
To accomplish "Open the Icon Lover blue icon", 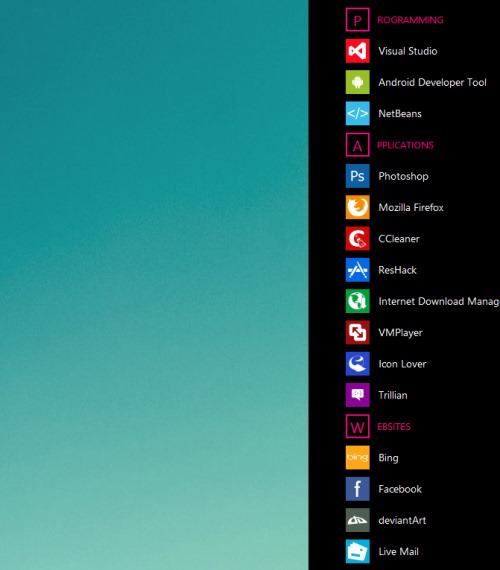I will tap(357, 364).
